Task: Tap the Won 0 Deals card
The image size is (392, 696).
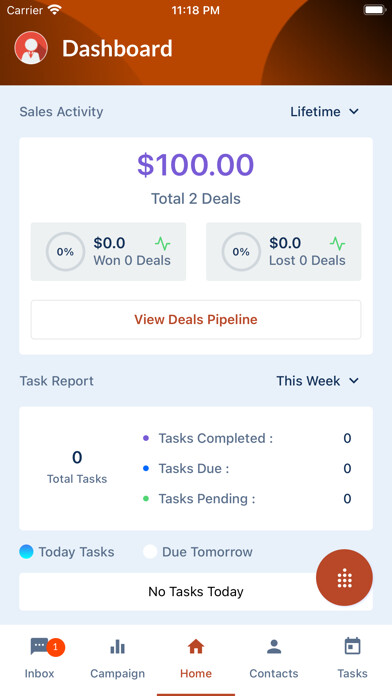Action: pos(108,252)
